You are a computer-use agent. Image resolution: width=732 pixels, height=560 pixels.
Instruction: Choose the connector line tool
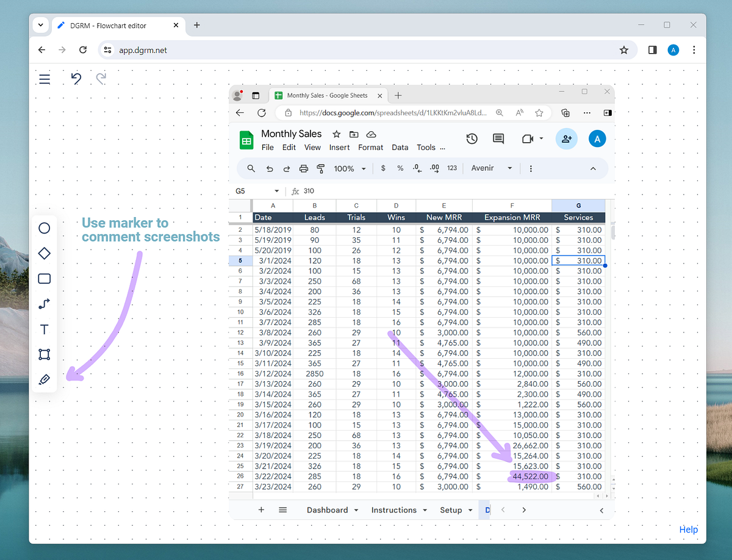click(x=44, y=304)
